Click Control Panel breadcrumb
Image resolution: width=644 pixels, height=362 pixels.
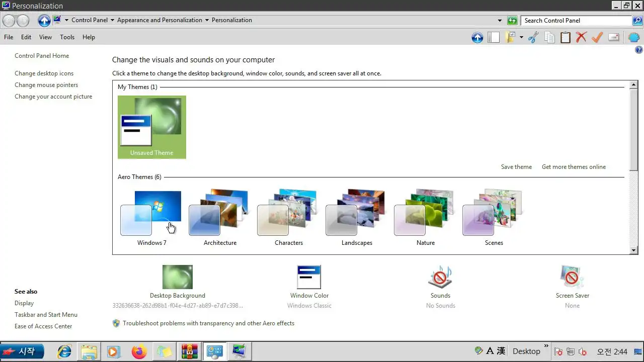click(90, 20)
